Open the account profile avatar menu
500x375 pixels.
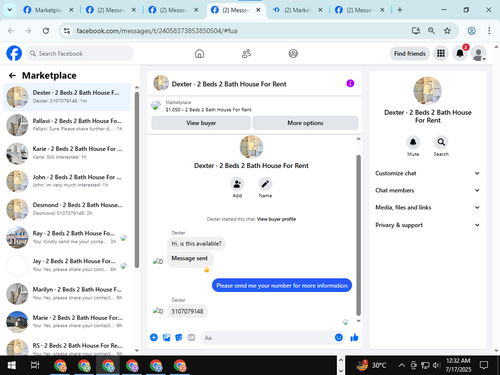pos(479,53)
